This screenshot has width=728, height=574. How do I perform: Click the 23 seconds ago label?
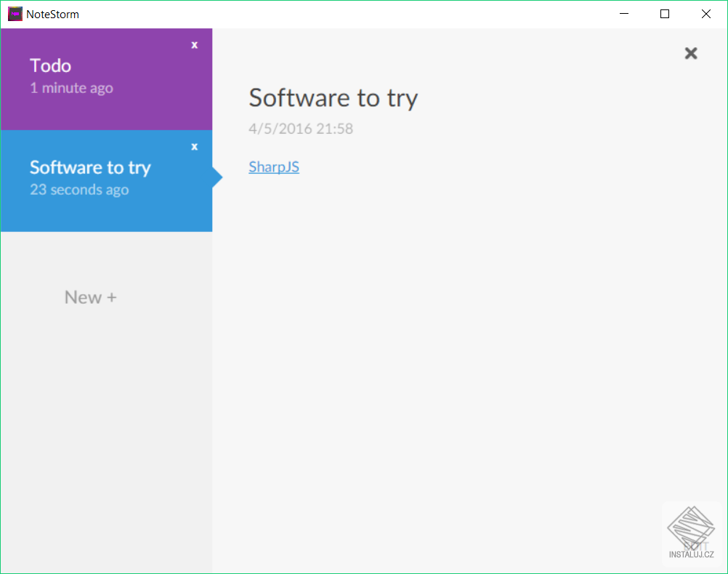78,190
